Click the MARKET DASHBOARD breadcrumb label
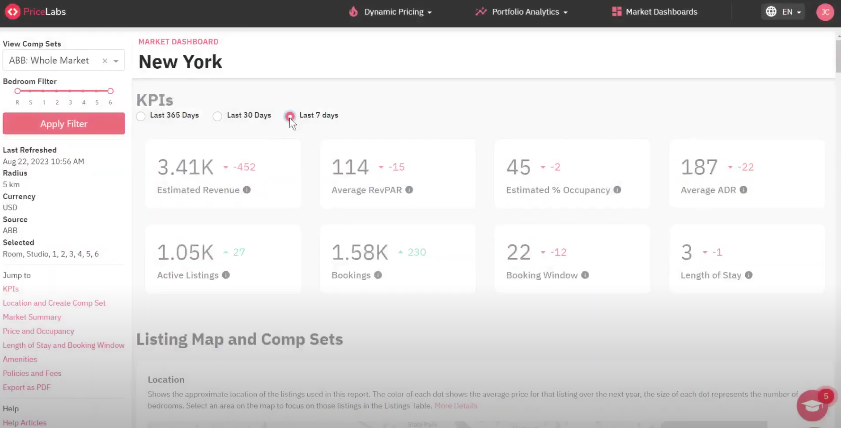Screen dimensions: 841x428 click(178, 41)
